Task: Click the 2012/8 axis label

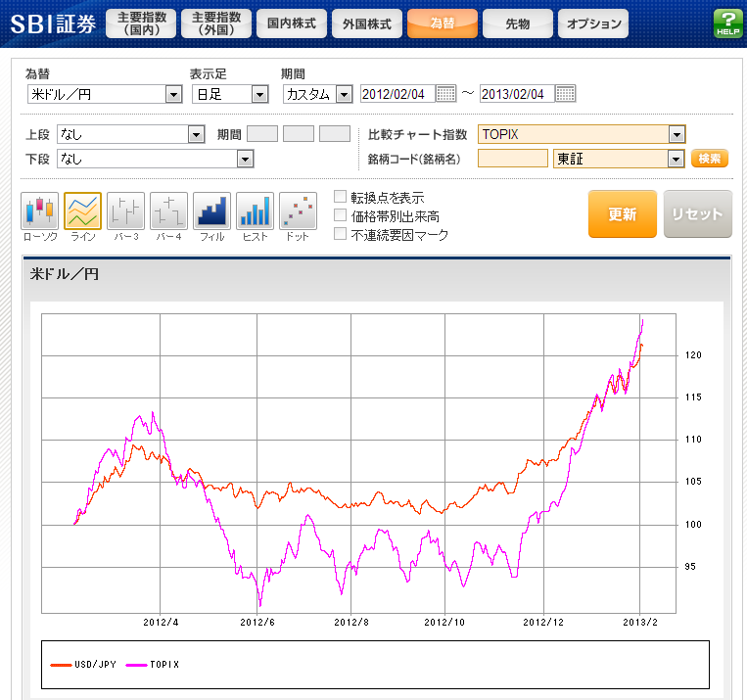Action: (x=351, y=623)
